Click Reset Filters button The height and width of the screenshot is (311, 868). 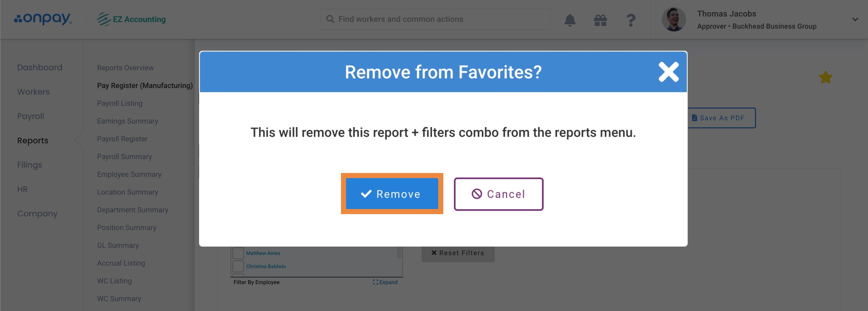(x=458, y=253)
